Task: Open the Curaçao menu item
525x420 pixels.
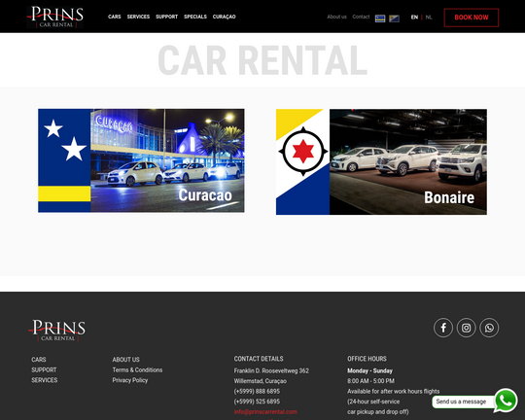Action: pyautogui.click(x=224, y=17)
